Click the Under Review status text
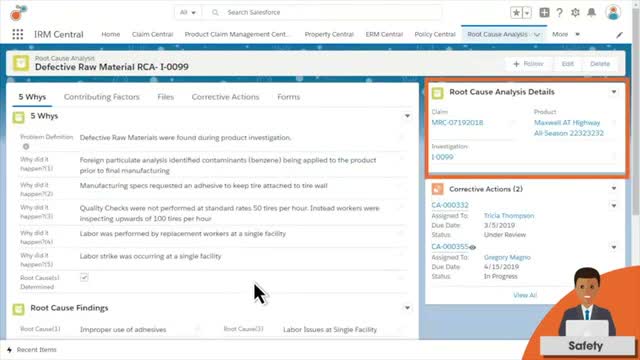Screen dimensions: 640x360 [x=505, y=235]
